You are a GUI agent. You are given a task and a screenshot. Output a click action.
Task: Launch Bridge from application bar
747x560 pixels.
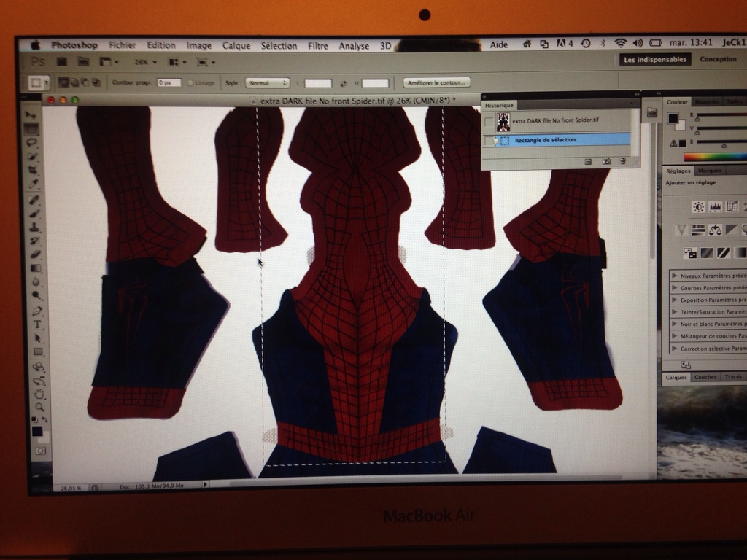62,61
